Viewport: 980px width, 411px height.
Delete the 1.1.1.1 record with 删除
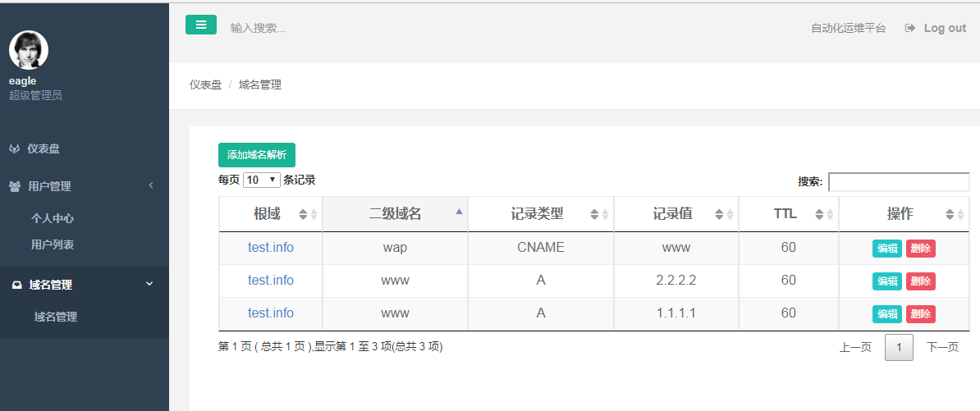click(x=921, y=313)
